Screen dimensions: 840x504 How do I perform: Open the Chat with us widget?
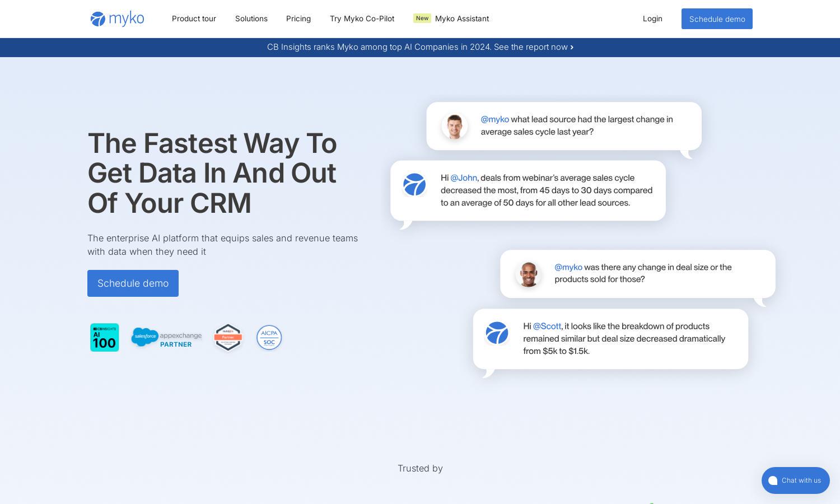795,480
